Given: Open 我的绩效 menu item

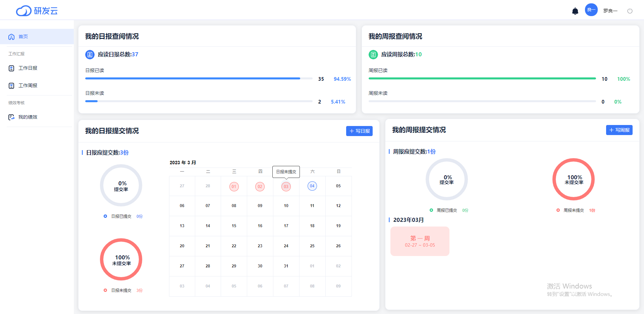Looking at the screenshot, I should click(37, 117).
